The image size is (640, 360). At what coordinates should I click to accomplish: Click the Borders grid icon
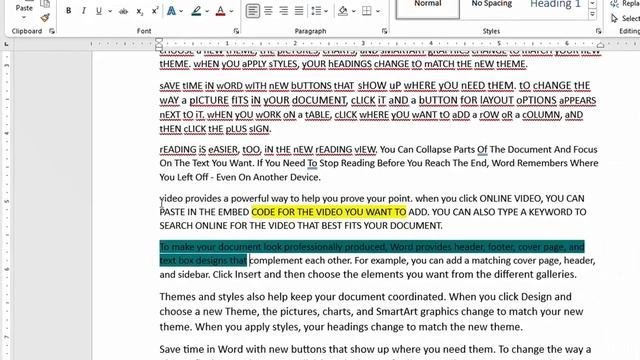[x=367, y=11]
